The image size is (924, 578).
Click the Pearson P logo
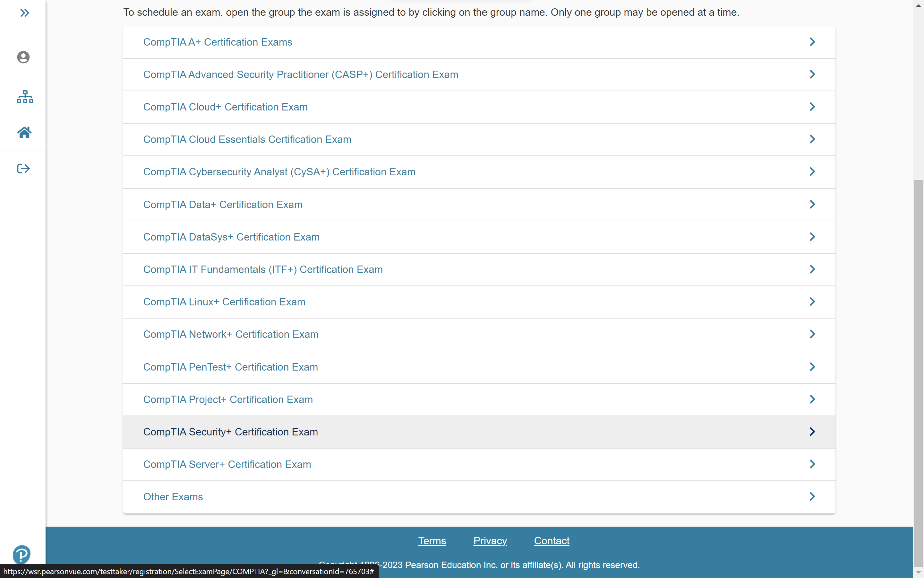pos(21,554)
